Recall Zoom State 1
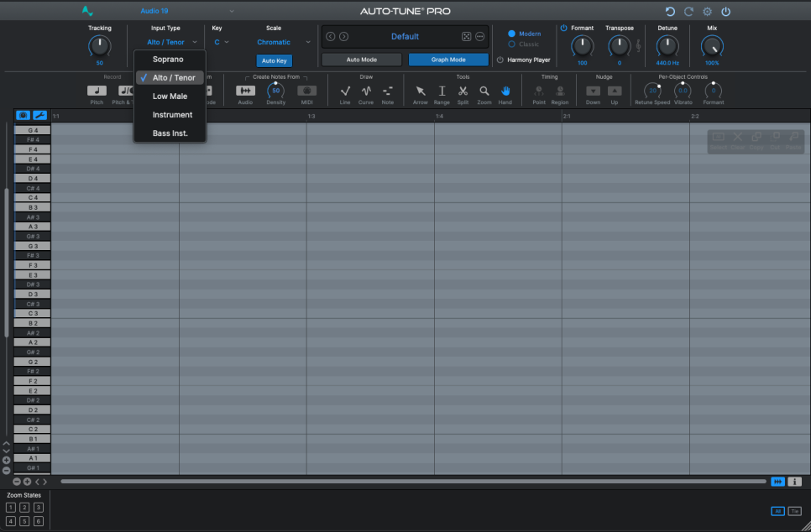 click(11, 508)
